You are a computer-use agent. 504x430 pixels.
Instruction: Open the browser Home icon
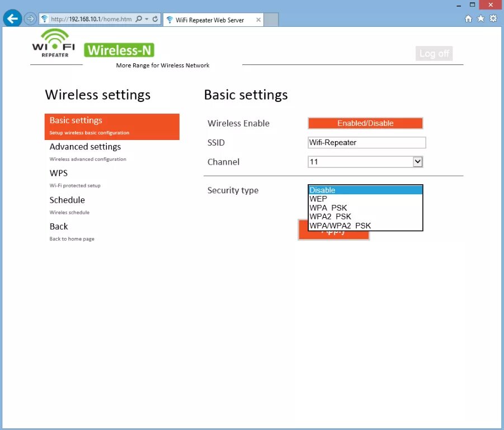click(468, 18)
